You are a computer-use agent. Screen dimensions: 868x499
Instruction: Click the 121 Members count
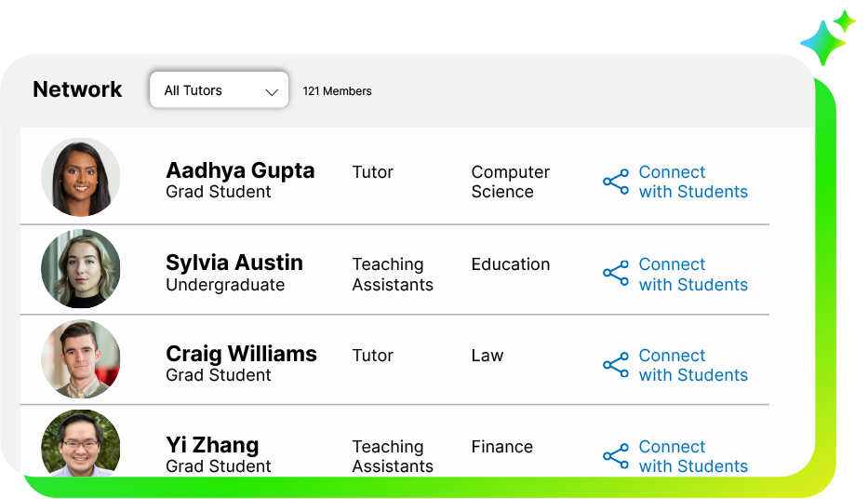coord(337,91)
